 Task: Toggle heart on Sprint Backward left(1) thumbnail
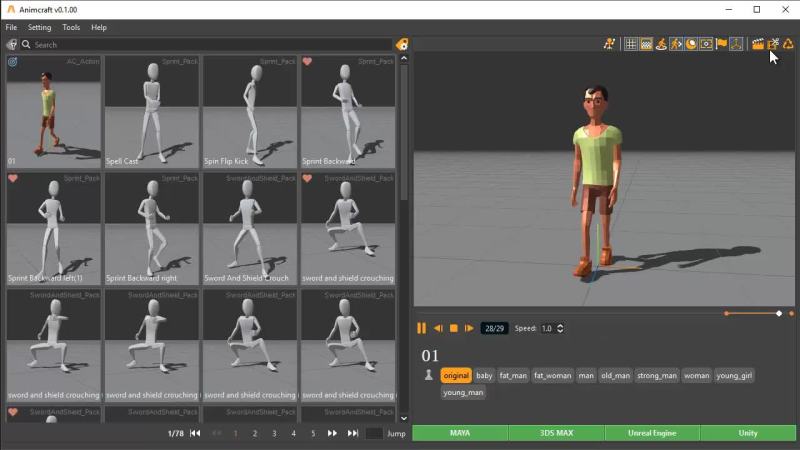point(13,179)
